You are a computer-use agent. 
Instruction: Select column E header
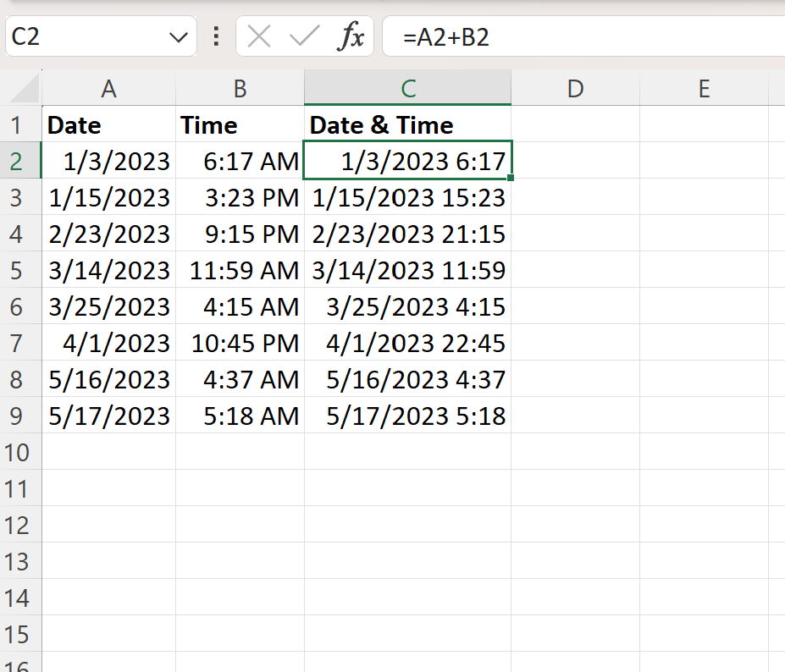[704, 89]
